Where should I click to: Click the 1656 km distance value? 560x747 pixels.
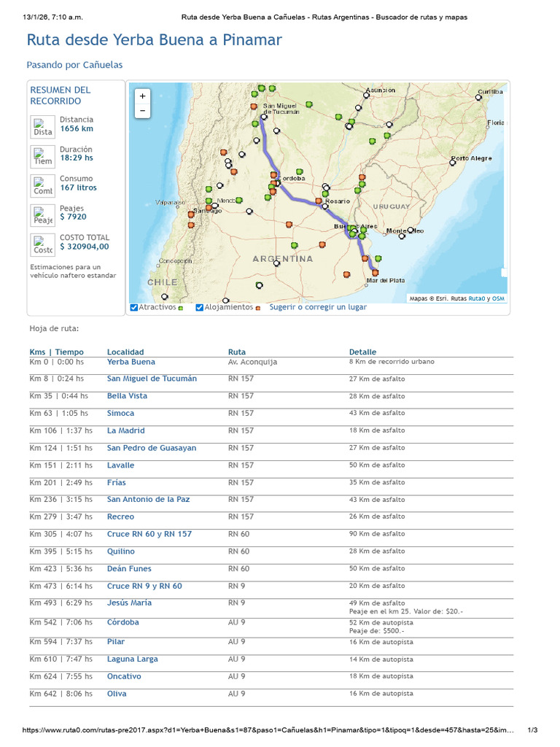77,128
